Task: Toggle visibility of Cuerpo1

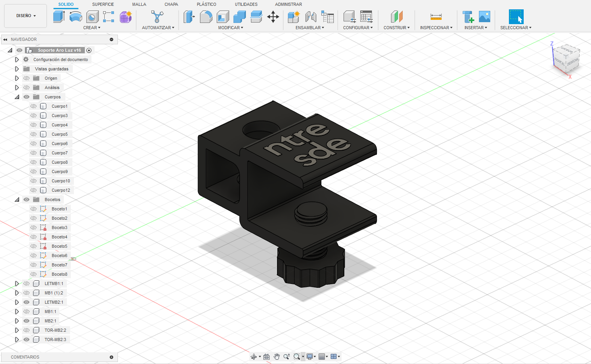Action: tap(33, 106)
